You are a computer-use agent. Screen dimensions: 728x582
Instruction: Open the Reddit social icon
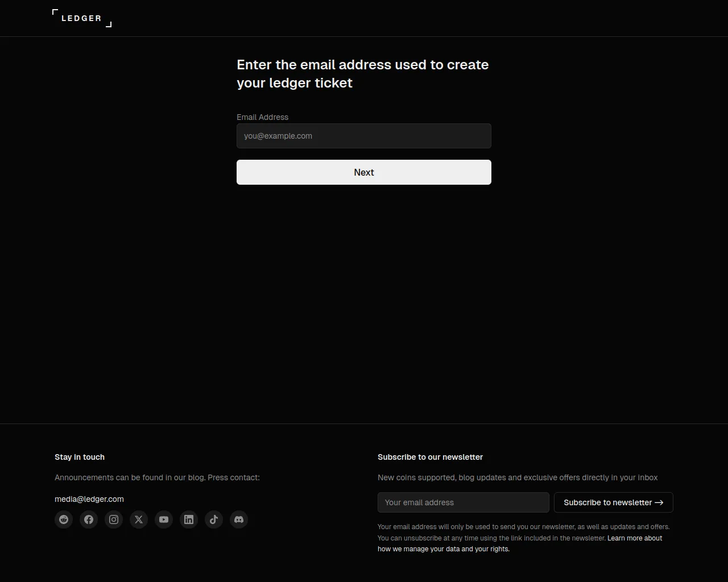(x=64, y=519)
